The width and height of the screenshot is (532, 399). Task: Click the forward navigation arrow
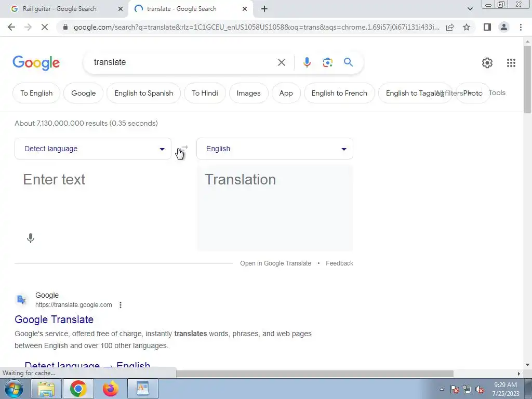[x=28, y=27]
